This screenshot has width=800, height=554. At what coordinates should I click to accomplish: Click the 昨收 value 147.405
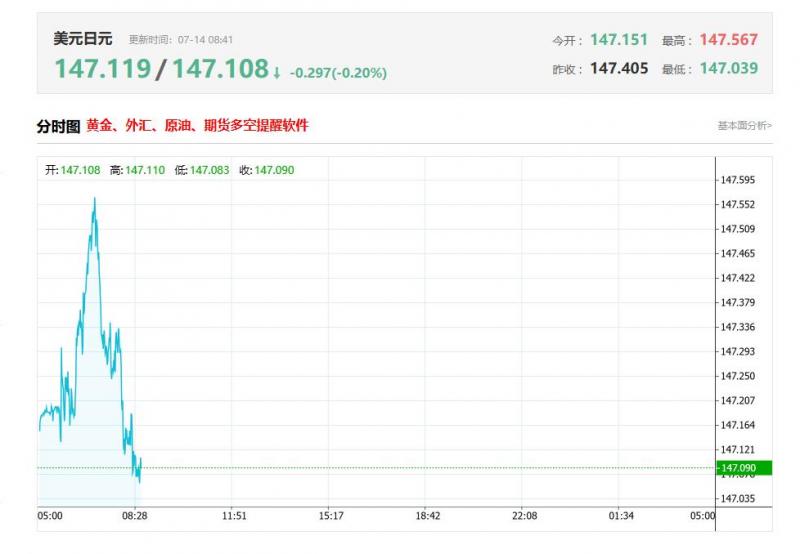pyautogui.click(x=619, y=68)
